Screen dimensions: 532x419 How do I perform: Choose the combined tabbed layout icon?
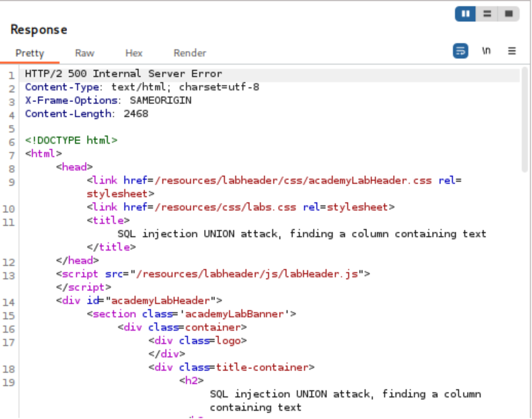507,14
